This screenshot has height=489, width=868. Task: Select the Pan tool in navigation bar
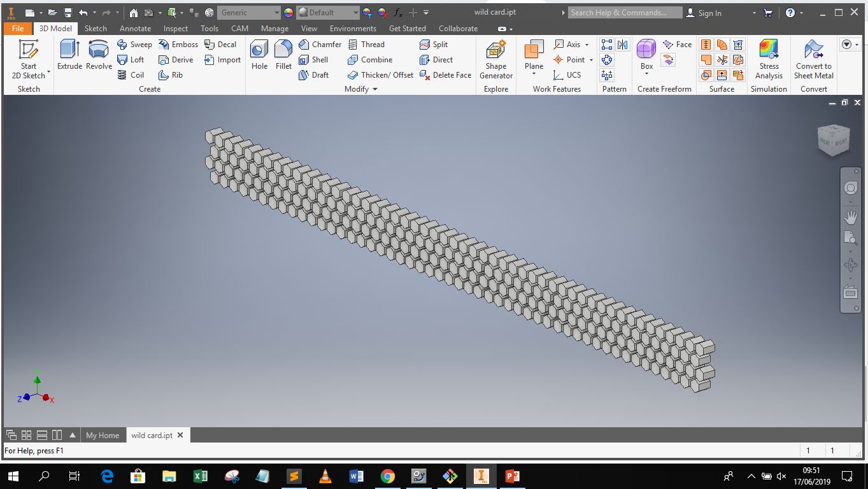click(x=850, y=217)
